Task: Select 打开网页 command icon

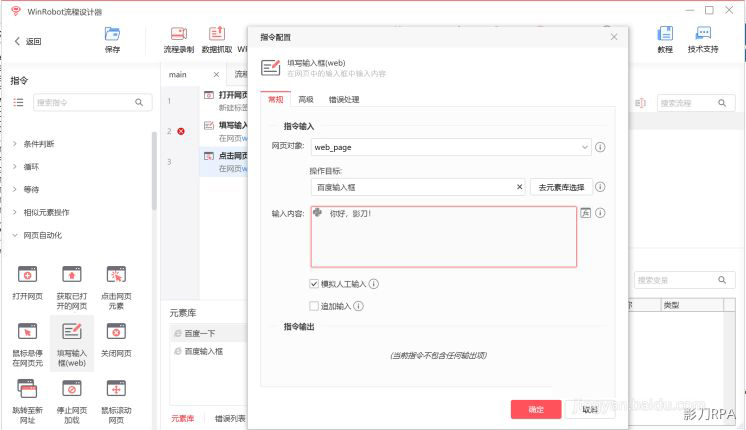Action: coord(27,274)
